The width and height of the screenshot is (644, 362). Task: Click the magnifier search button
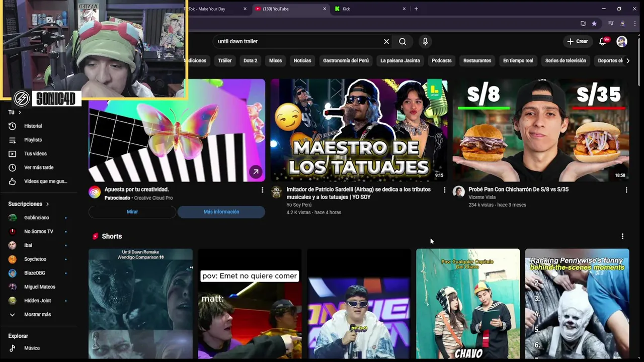tap(403, 42)
